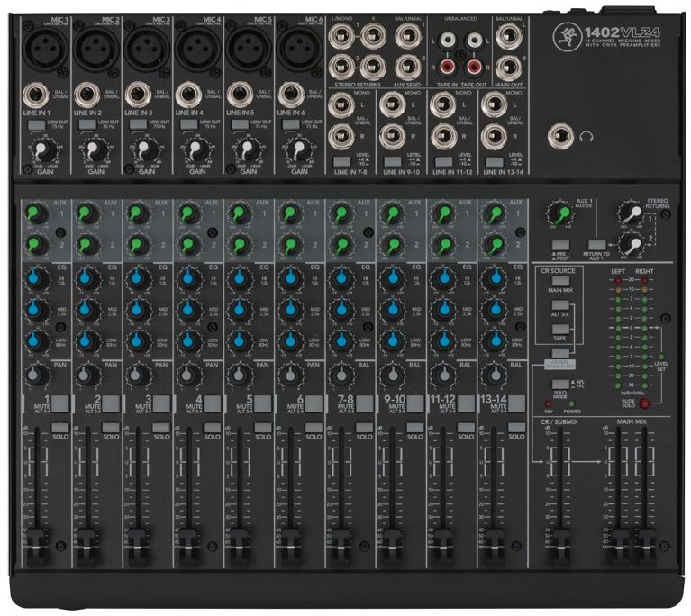The image size is (691, 616).
Task: Toggle the Level +4/-10 switch for Line In 7-8
Action: point(342,161)
